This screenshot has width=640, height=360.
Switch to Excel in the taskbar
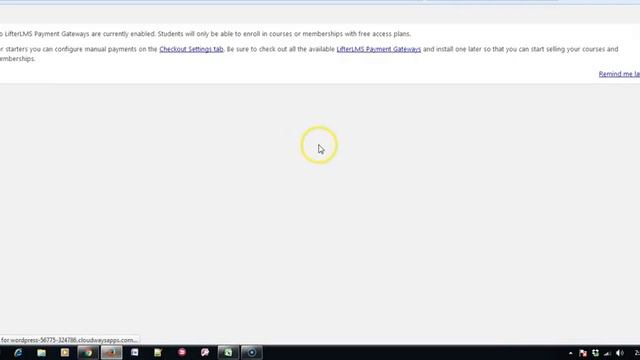pyautogui.click(x=228, y=352)
